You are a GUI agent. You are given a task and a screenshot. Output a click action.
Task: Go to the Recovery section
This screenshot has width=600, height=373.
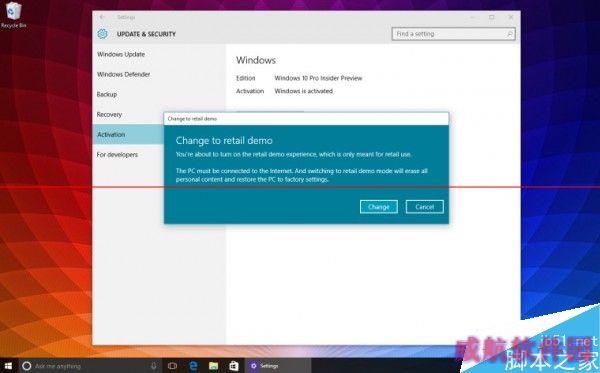coord(109,114)
